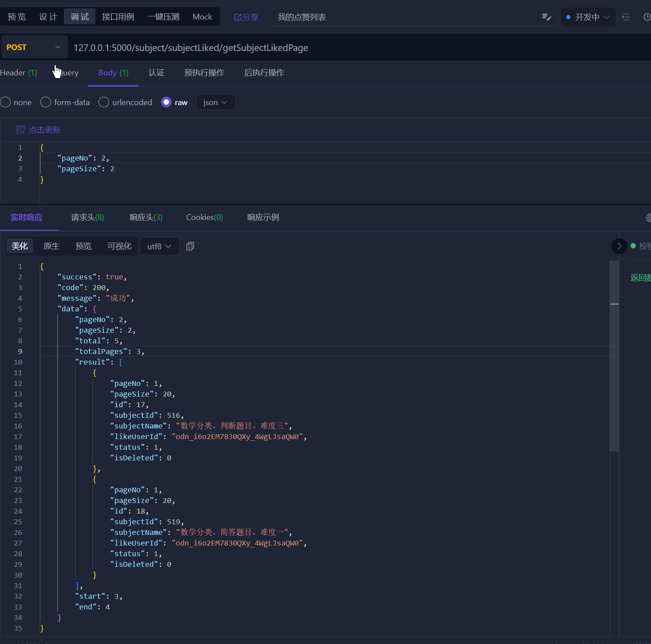
Task: Open the 开发中 status dropdown
Action: click(588, 17)
